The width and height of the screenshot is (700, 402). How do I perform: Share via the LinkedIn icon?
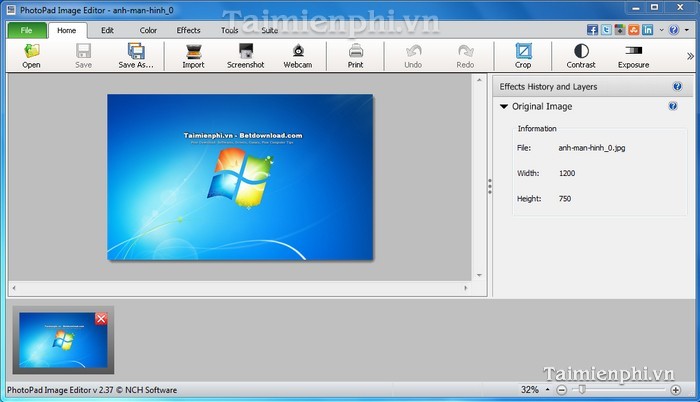648,30
